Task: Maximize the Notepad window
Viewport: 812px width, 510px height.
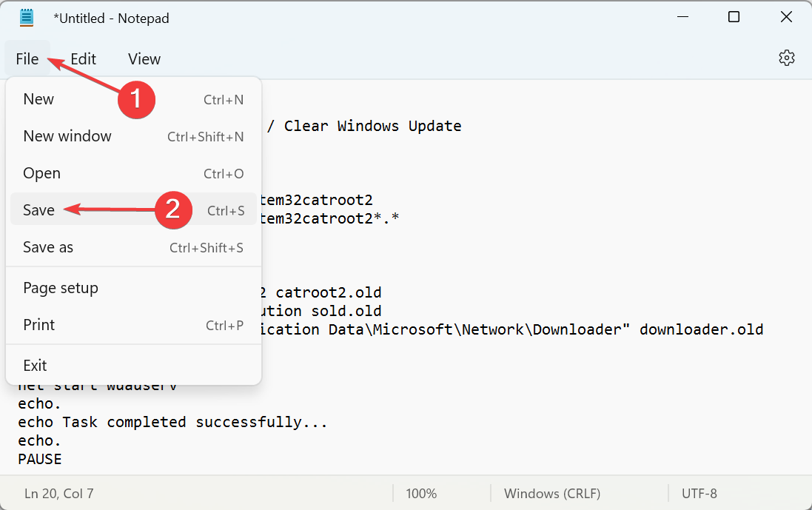Action: coord(734,17)
